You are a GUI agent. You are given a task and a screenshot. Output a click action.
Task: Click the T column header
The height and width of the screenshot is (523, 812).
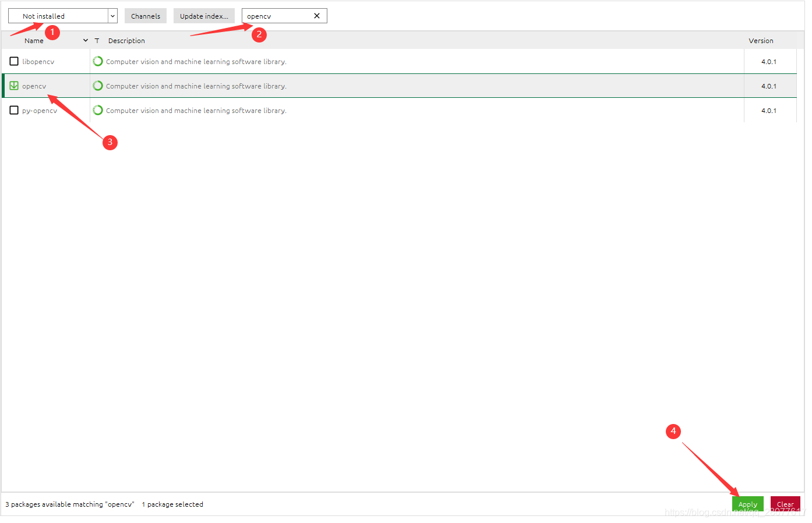click(97, 41)
